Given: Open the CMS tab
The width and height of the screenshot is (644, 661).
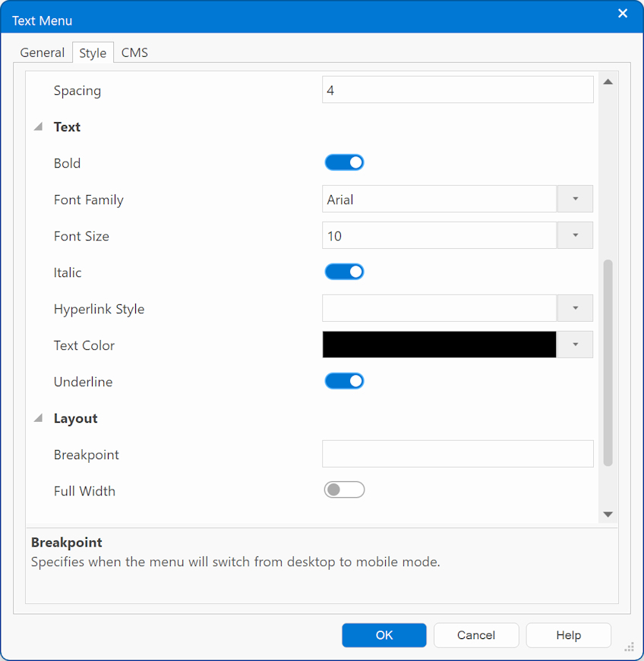Looking at the screenshot, I should coord(134,52).
